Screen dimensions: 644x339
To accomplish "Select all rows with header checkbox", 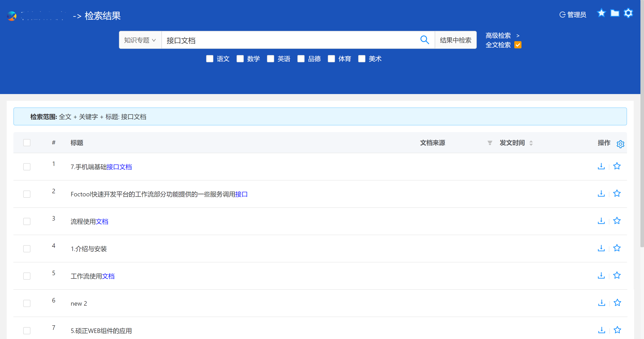I will tap(27, 143).
